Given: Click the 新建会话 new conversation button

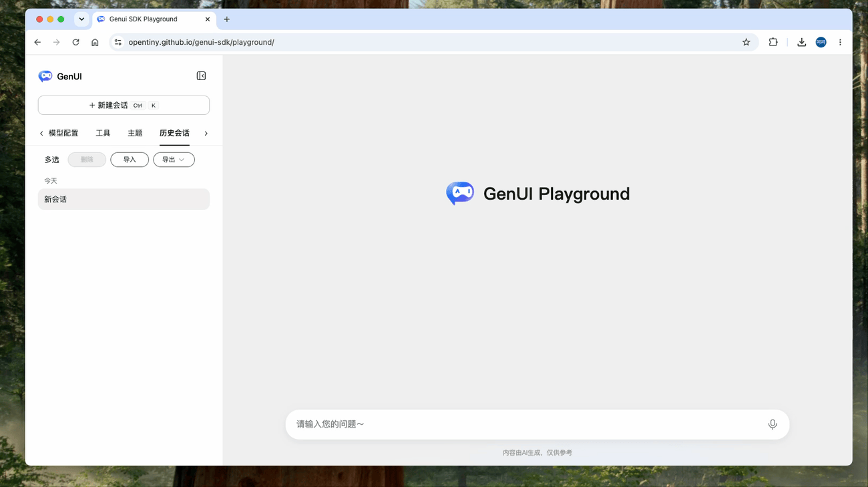Looking at the screenshot, I should [124, 106].
